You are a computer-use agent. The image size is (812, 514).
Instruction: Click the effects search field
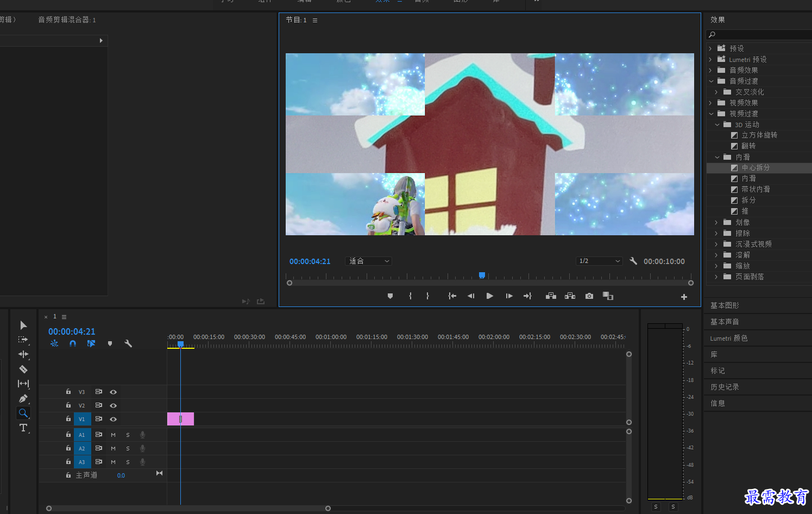759,35
